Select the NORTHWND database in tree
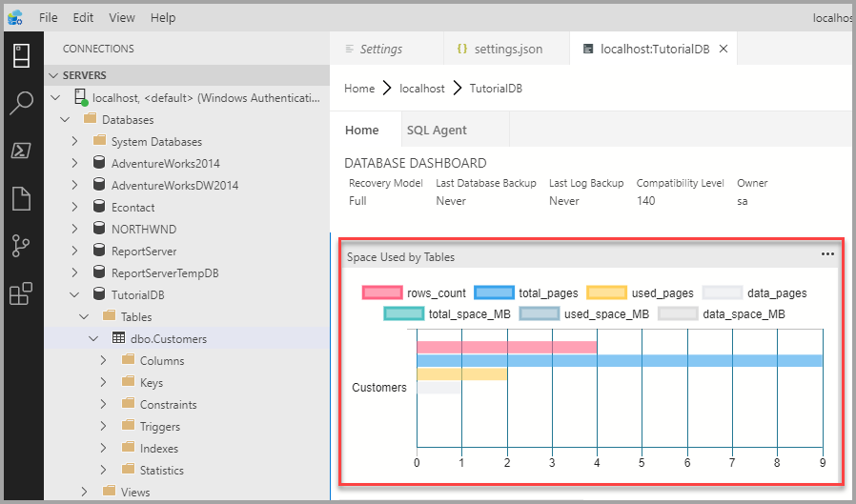 [143, 229]
